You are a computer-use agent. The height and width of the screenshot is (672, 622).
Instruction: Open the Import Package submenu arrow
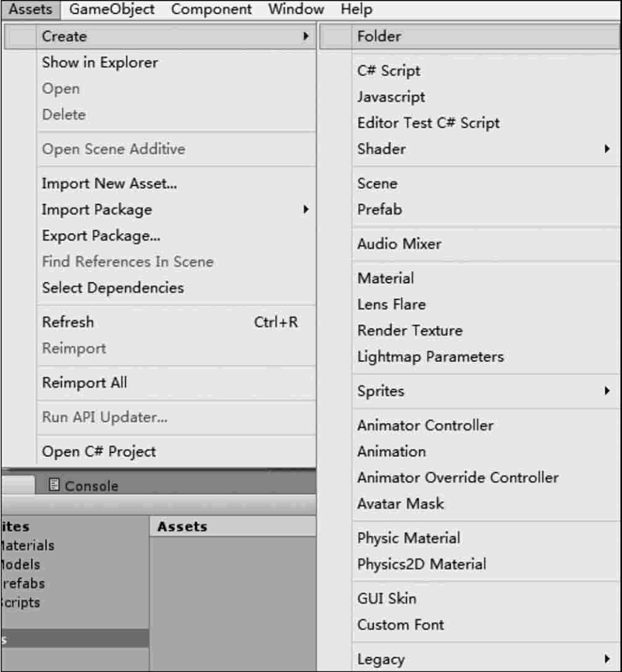pos(306,210)
